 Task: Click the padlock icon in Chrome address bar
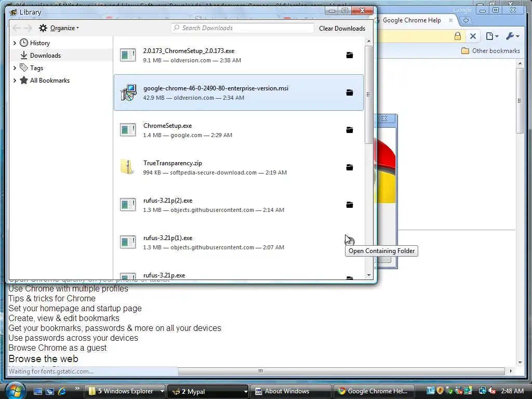(458, 36)
